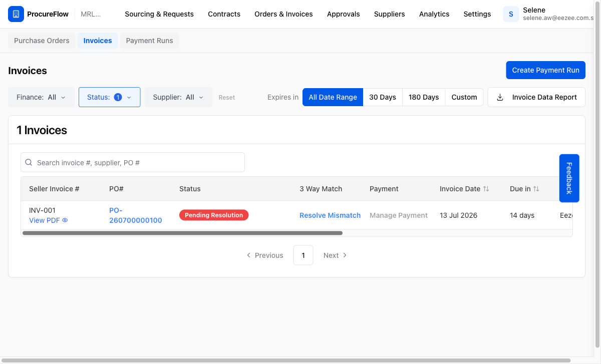Click the page-level horizontal scrollbar
601x364 pixels.
[x=285, y=360]
